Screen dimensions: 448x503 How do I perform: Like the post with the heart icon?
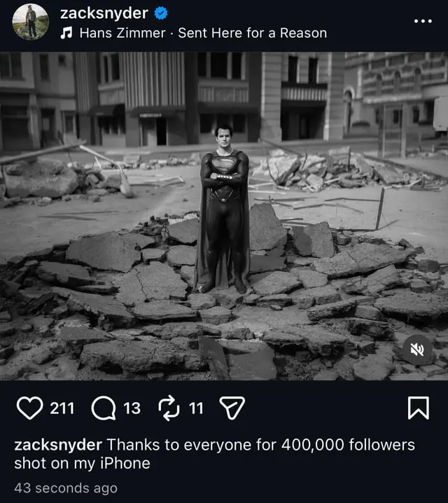pyautogui.click(x=29, y=408)
